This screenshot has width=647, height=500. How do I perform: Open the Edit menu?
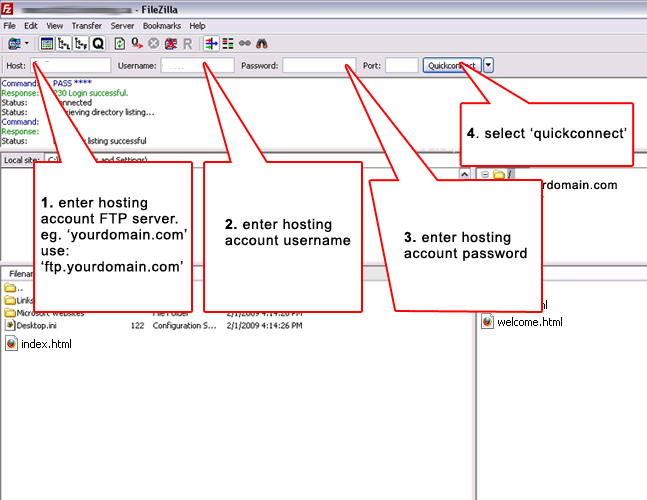31,26
